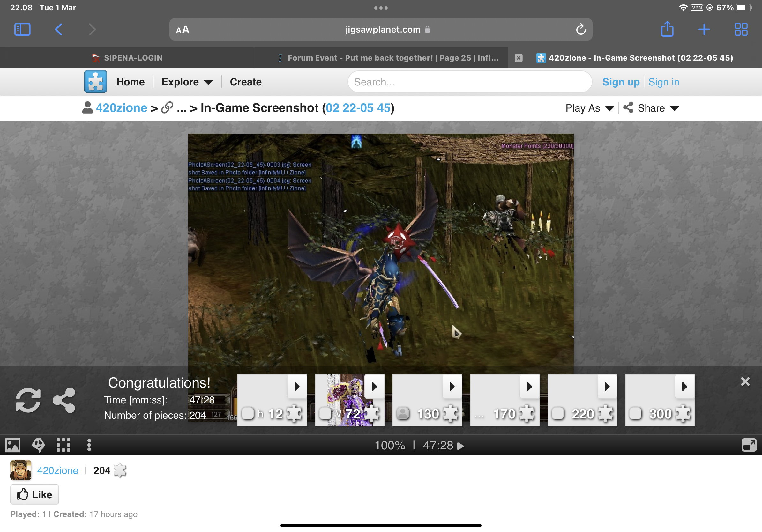Tick the checkbox on the 300-piece card
Image resolution: width=762 pixels, height=532 pixels.
(635, 414)
